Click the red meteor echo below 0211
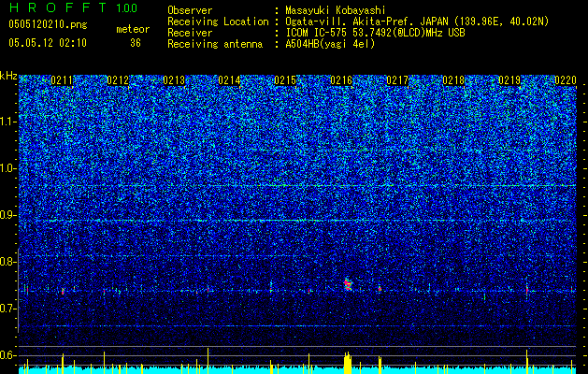Viewport: 588px width, 374px height. point(63,292)
